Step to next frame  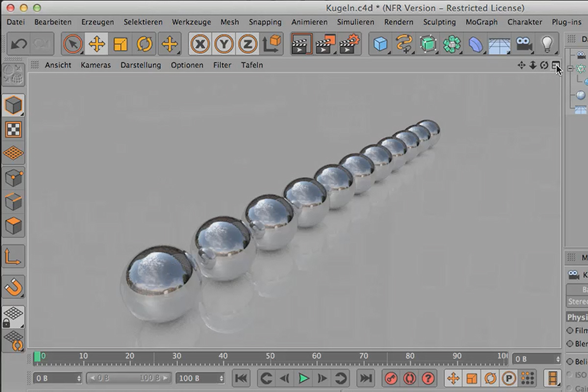pos(322,378)
